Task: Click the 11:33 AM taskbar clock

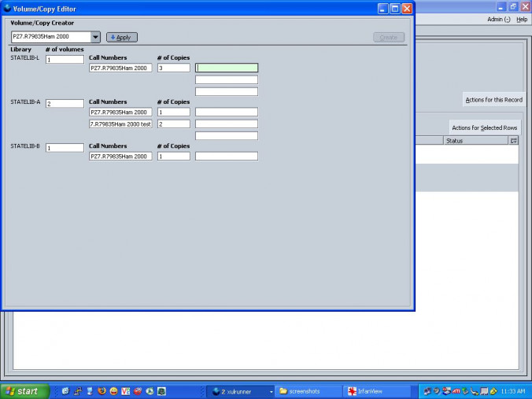Action: tap(512, 392)
